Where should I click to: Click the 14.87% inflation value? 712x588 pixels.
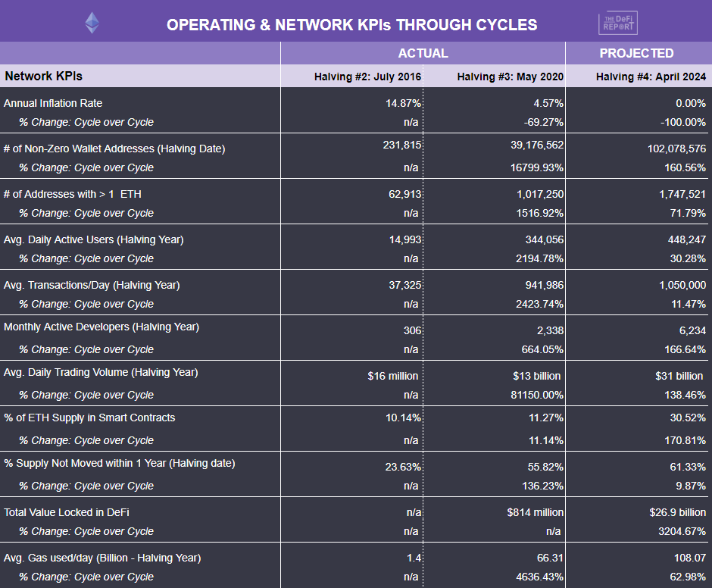[403, 103]
